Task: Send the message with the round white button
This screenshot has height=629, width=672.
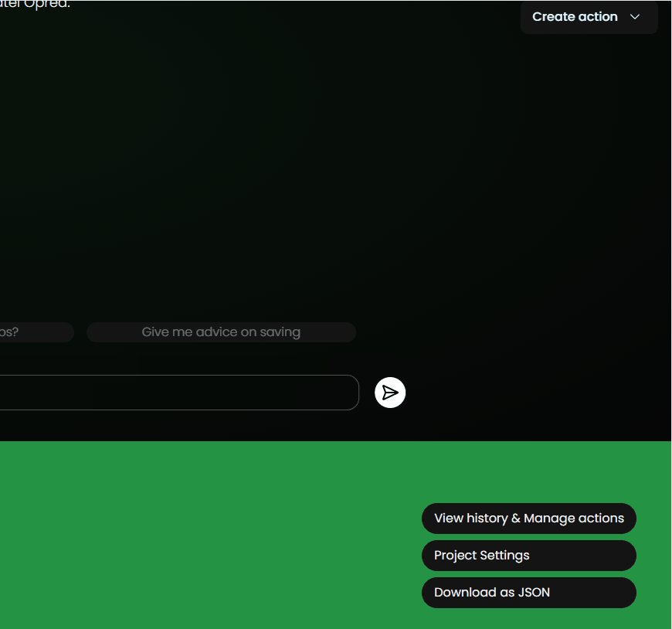Action: (x=390, y=393)
